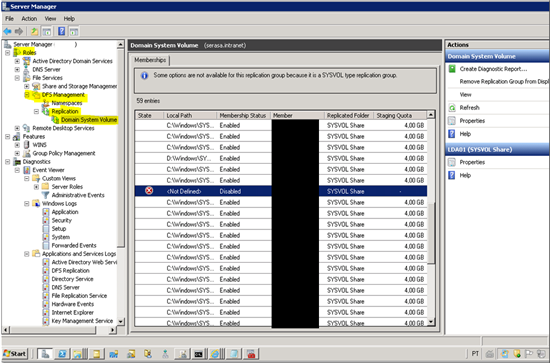Click the red toolbox icon in taskbar
This screenshot has width=550, height=363.
click(x=251, y=354)
